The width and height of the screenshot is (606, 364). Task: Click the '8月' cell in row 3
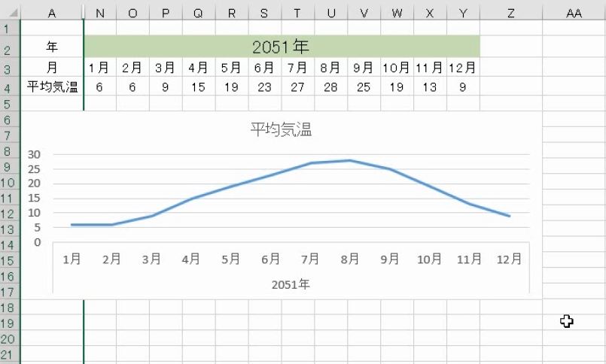tap(330, 68)
